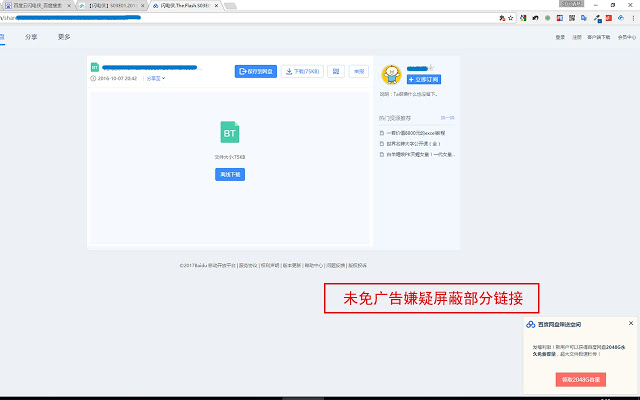
Task: Open Chrome's three-dot menu
Action: 633,18
